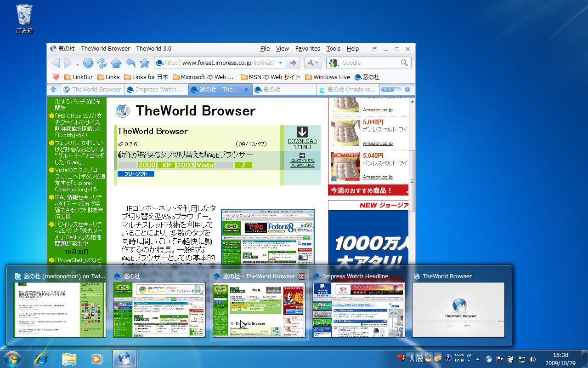Open the language bar options arrow

tap(469, 361)
